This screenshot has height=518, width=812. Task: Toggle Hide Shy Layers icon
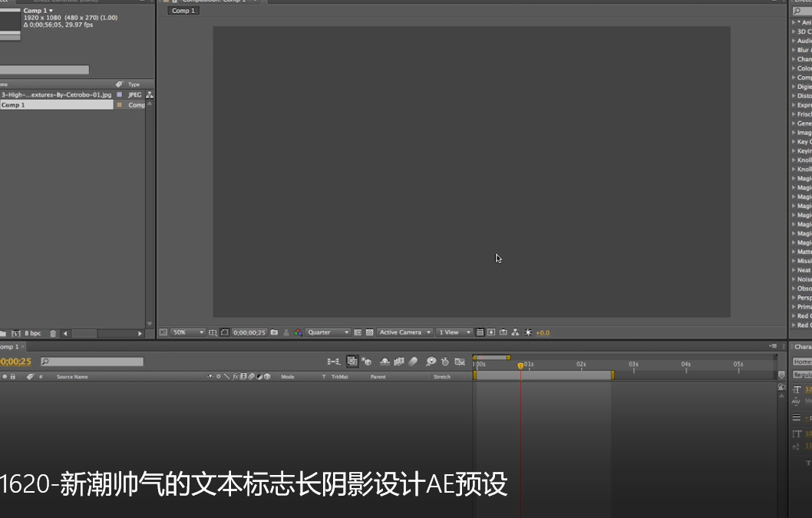(385, 361)
